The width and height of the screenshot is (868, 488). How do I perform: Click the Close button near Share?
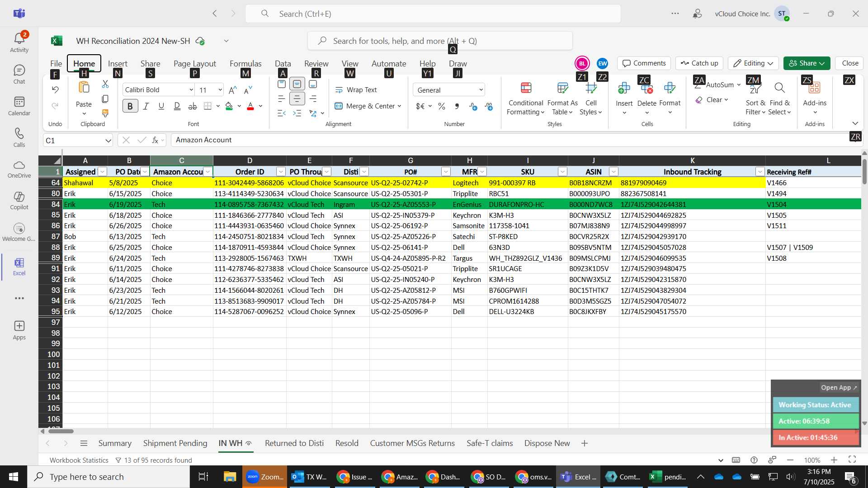pos(850,63)
